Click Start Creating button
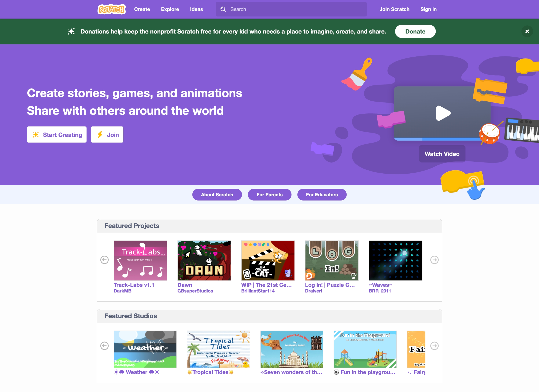This screenshot has width=539, height=392. tap(57, 135)
